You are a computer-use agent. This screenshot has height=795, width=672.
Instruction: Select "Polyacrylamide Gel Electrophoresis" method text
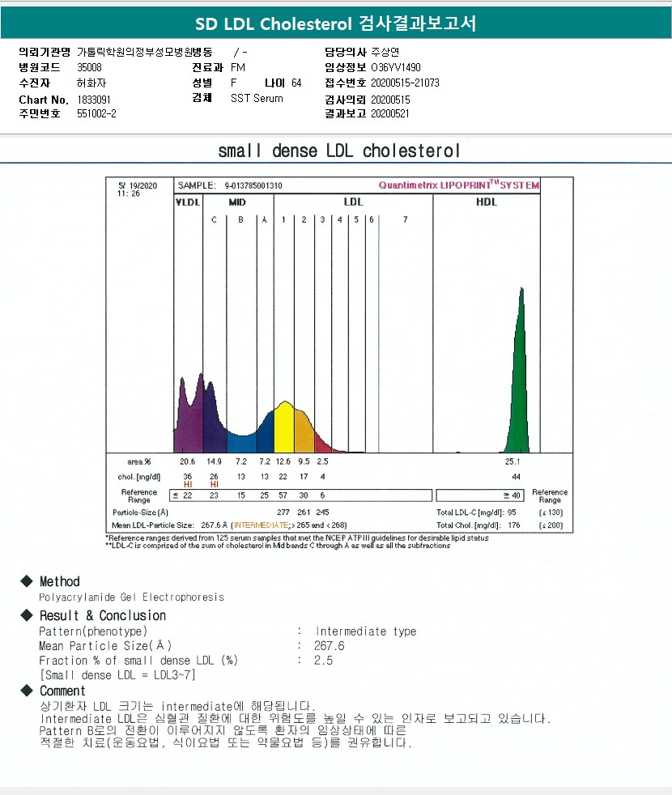point(131,597)
